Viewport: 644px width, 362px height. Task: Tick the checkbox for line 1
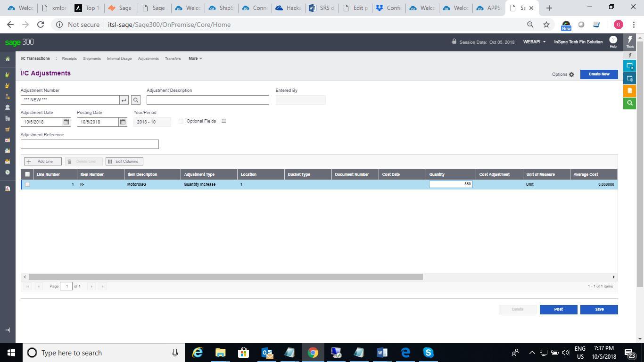coord(27,184)
